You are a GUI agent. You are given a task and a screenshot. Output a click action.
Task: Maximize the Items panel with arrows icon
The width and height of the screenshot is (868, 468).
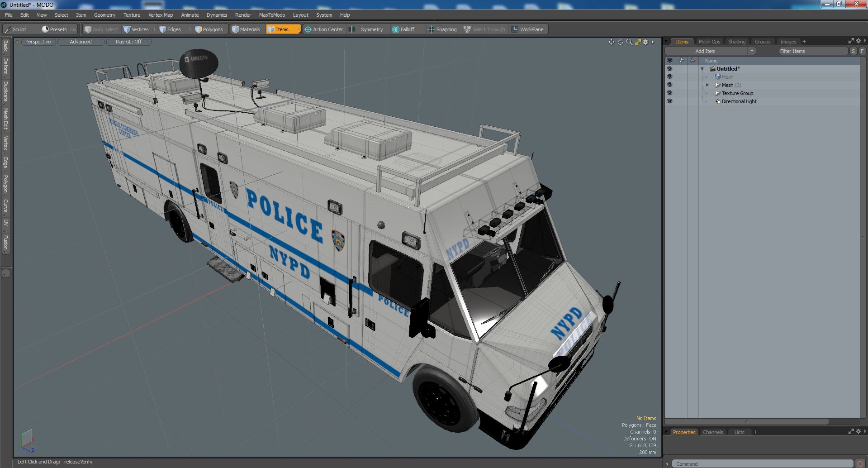tap(851, 41)
